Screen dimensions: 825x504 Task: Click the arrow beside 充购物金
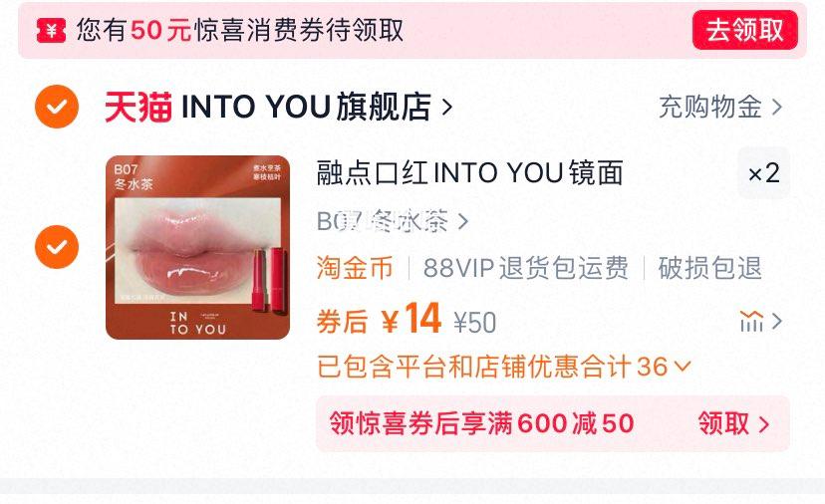coord(776,108)
